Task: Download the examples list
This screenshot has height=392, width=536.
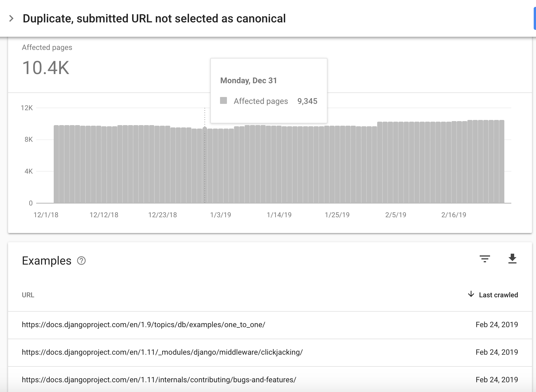Action: click(512, 259)
